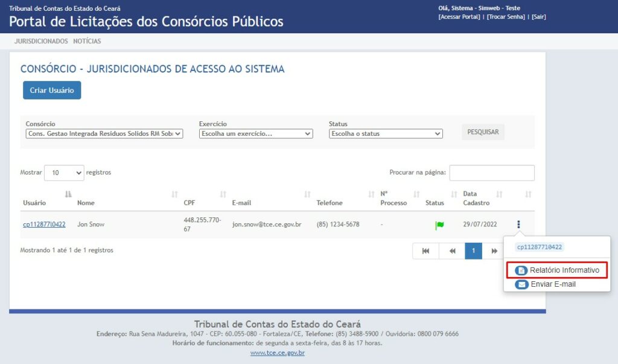Screen dimensions: 618x364
Task: Click the three-dot actions icon in Jon Snow row
Action: (518, 225)
